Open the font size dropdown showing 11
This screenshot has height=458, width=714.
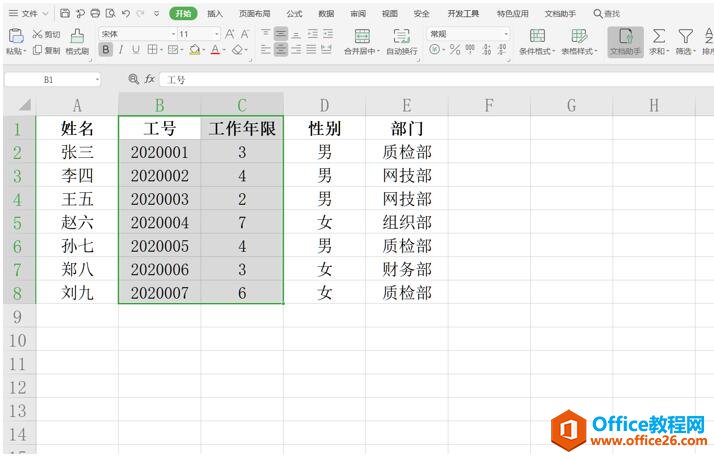pyautogui.click(x=217, y=34)
